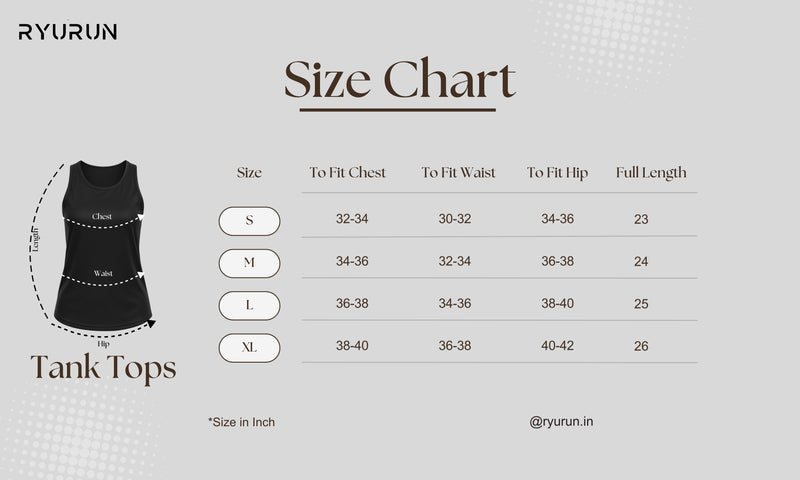Click the Length label beside the tank top
Viewport: 800px width, 480px height.
tap(36, 240)
